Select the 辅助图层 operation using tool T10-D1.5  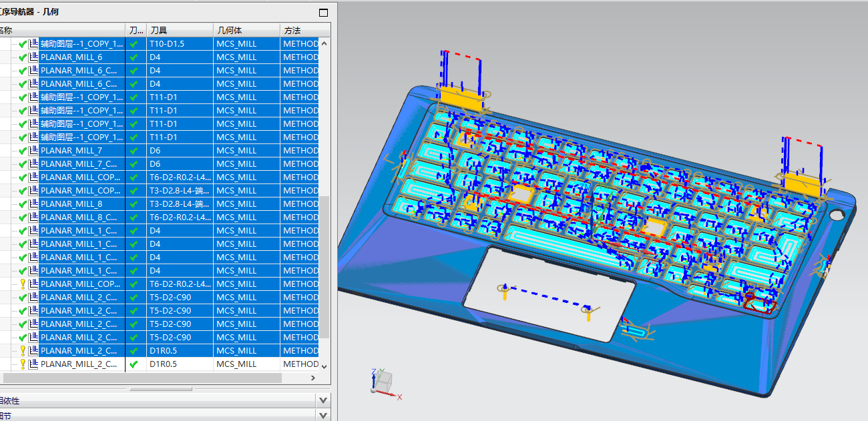click(82, 44)
